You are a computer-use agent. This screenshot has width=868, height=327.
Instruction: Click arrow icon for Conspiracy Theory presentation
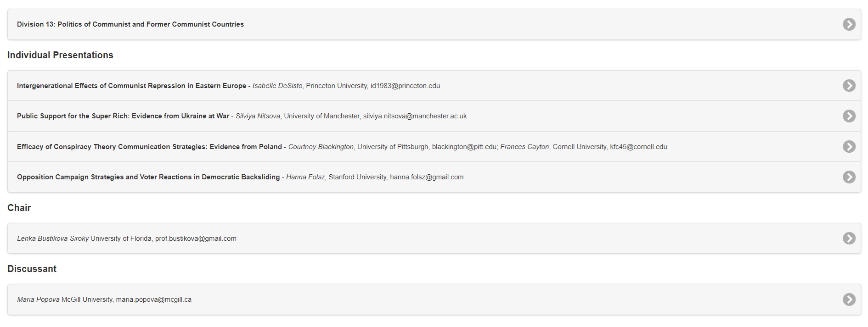849,147
